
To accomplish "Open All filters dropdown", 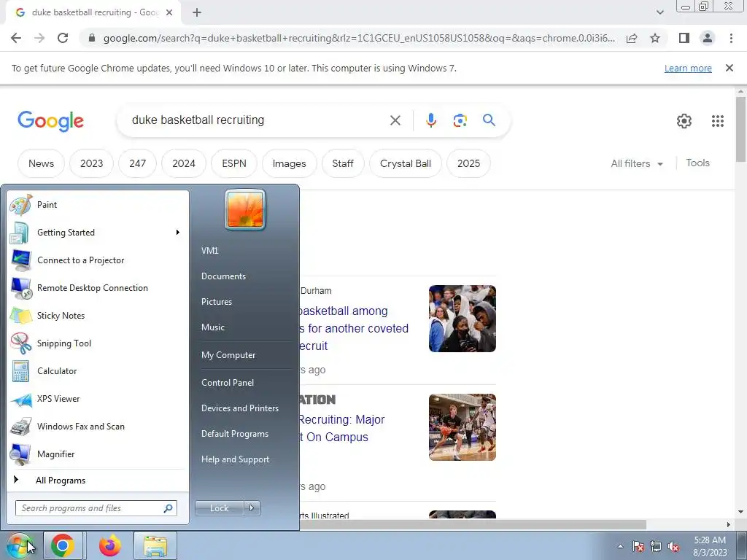I will [638, 164].
